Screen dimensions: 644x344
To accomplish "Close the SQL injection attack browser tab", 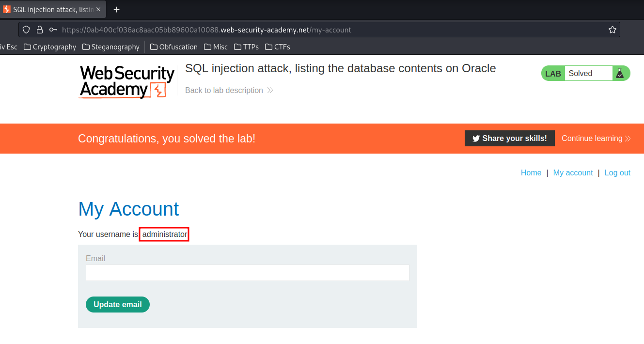I will (98, 10).
